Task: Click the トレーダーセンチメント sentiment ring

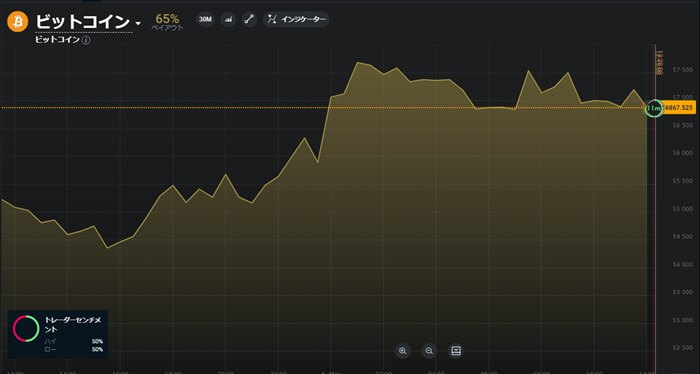Action: pos(26,328)
